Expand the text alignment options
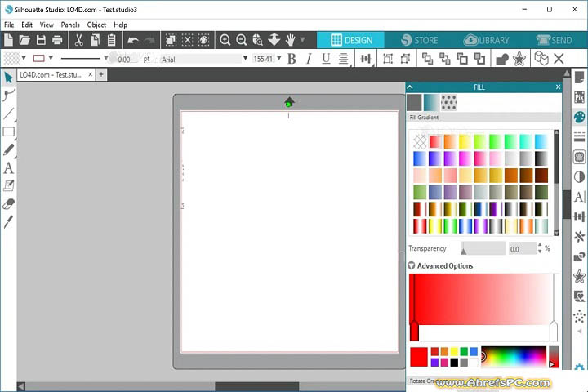Screen dimensions: 588x392 pos(344,59)
